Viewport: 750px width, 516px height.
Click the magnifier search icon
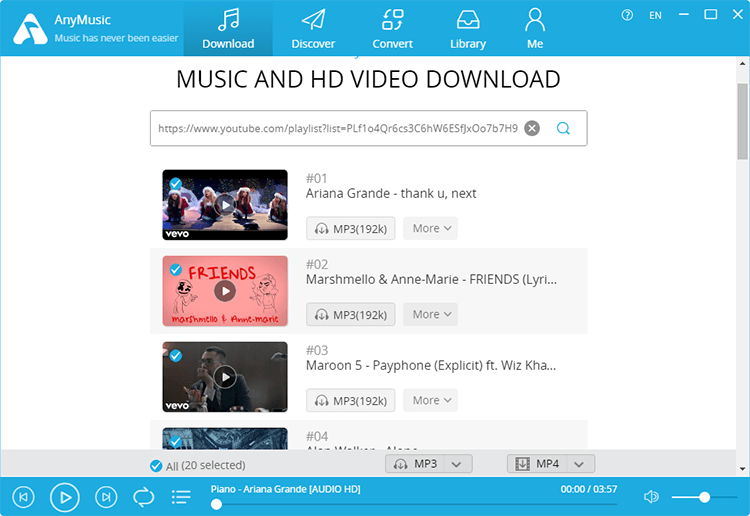[563, 128]
